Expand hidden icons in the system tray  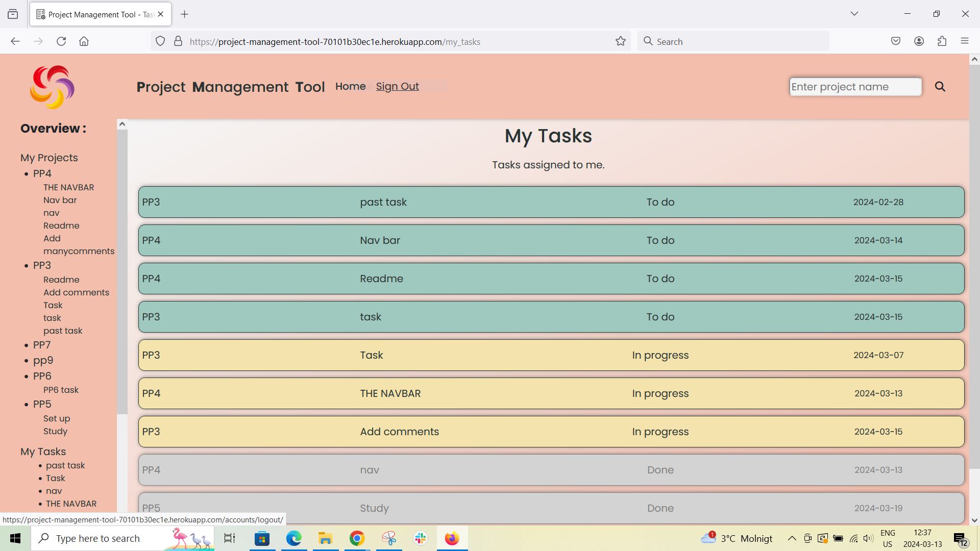pyautogui.click(x=792, y=538)
